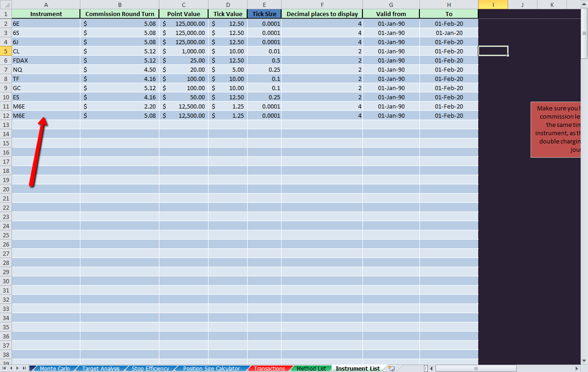Show previous sheet tab arrow
This screenshot has height=372, width=588.
(11, 368)
